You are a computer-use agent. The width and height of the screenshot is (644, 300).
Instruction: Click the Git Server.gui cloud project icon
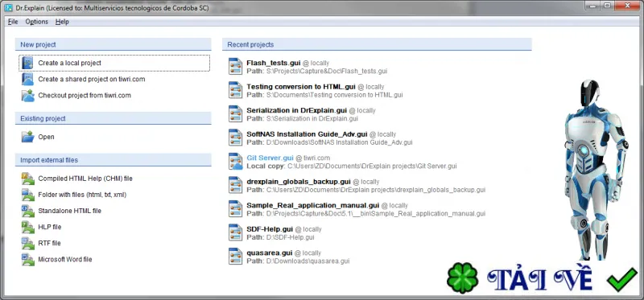coord(236,162)
